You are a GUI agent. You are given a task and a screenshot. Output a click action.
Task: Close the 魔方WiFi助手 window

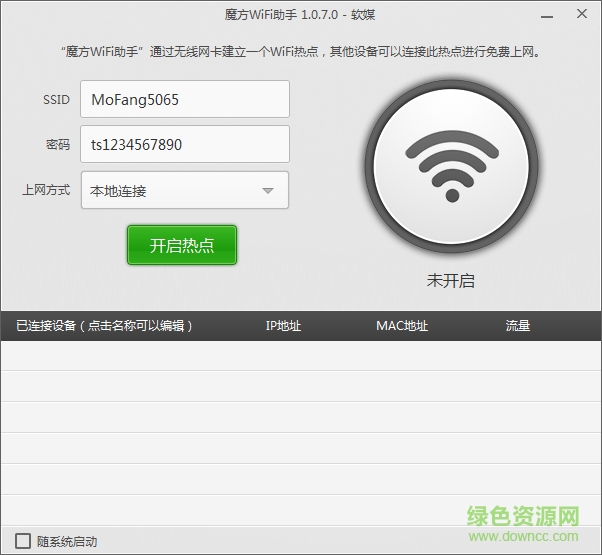coord(582,14)
